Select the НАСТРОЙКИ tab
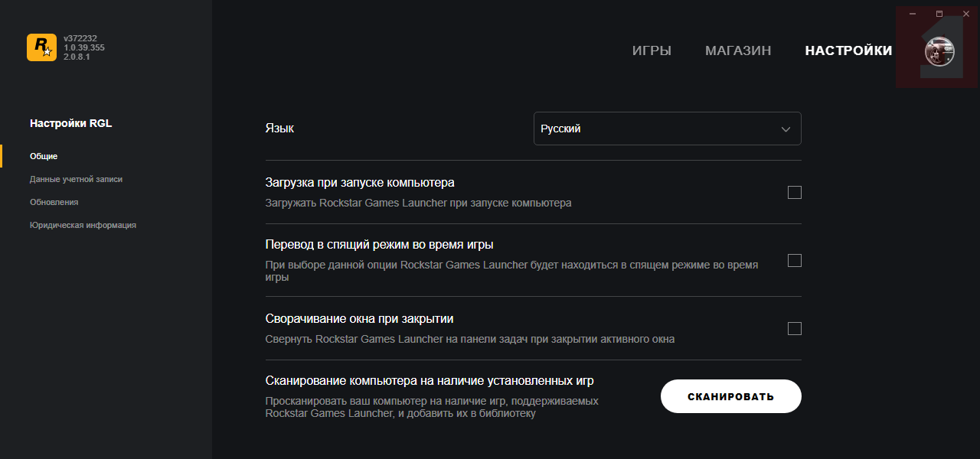Viewport: 980px width, 459px height. [848, 50]
